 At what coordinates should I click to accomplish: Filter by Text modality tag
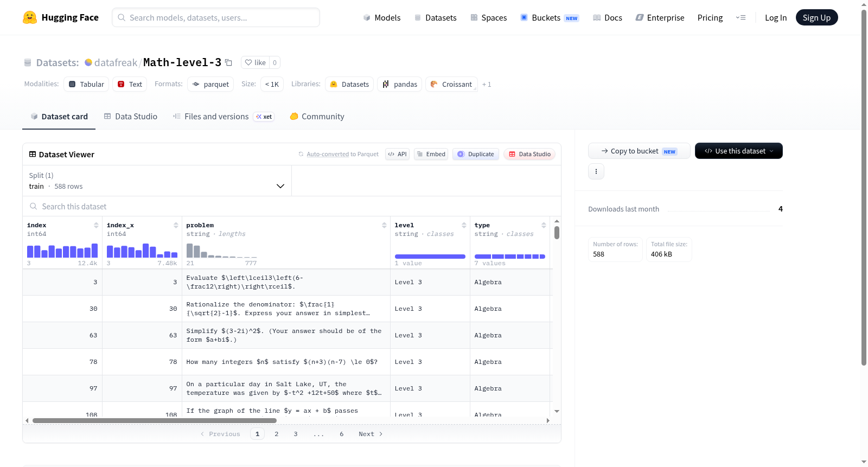[x=130, y=84]
